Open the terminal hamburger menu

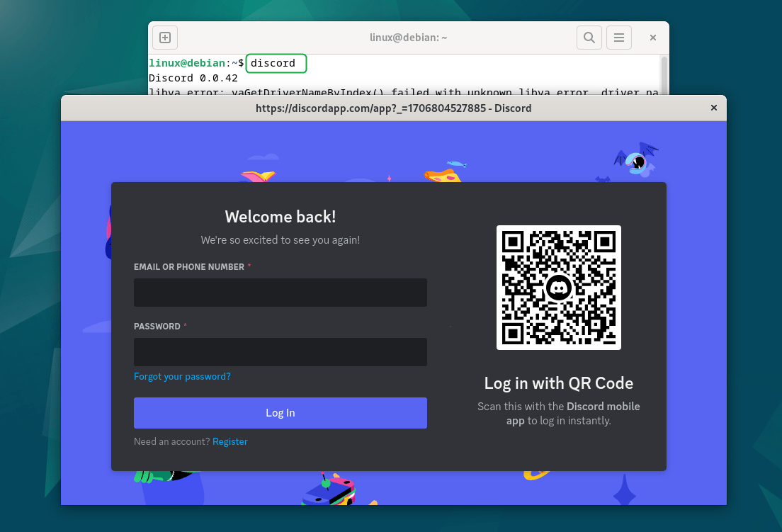point(618,38)
